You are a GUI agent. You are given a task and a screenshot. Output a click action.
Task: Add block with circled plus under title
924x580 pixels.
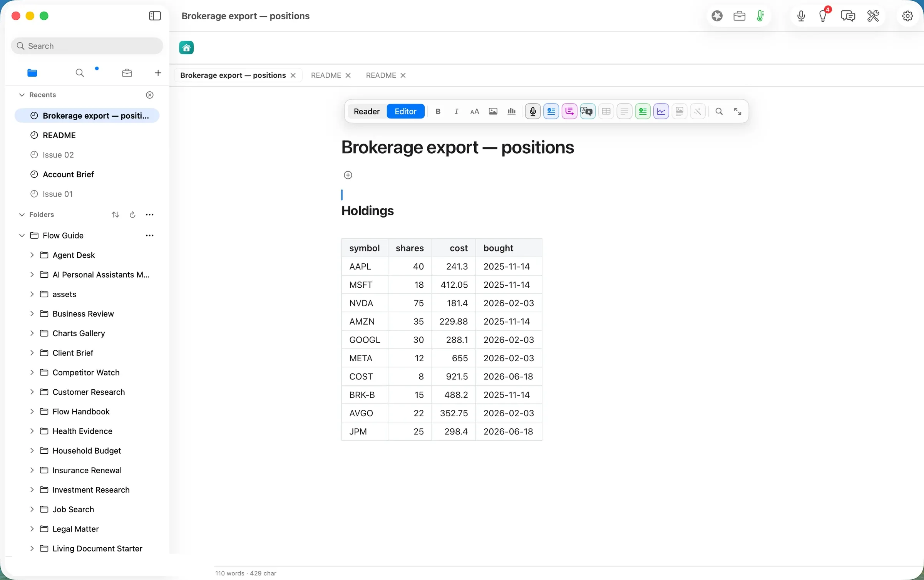(348, 175)
